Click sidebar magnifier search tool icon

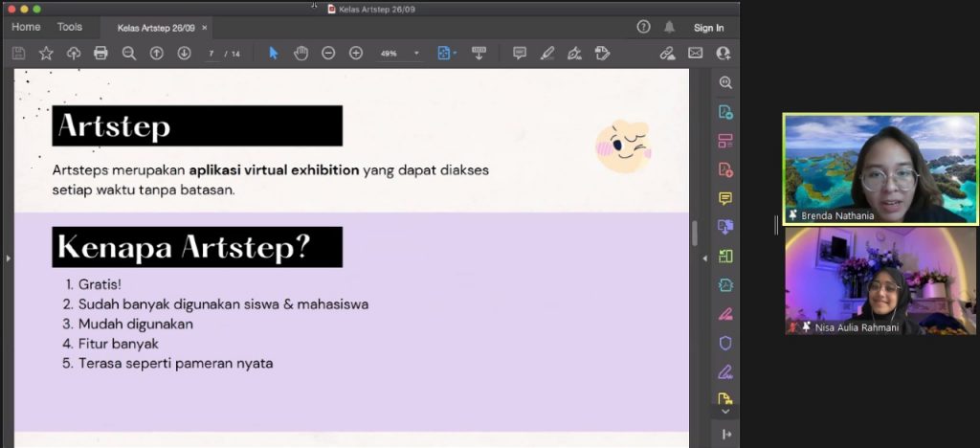(725, 82)
